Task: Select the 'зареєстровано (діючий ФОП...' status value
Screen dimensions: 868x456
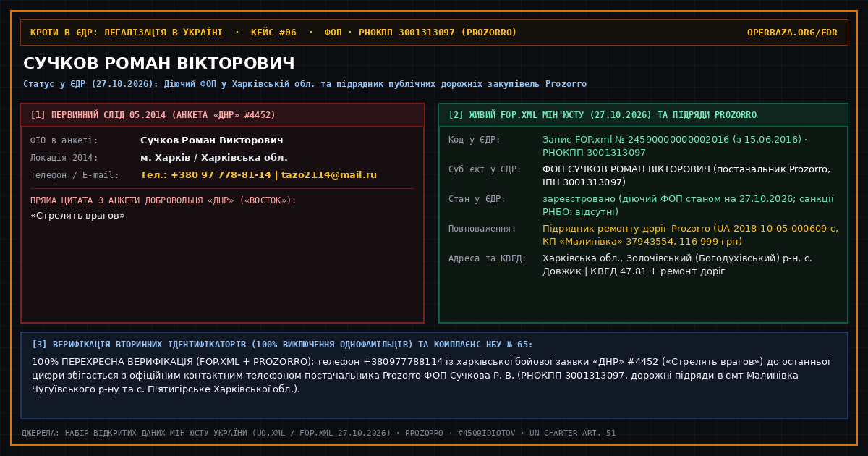Action: [x=688, y=206]
